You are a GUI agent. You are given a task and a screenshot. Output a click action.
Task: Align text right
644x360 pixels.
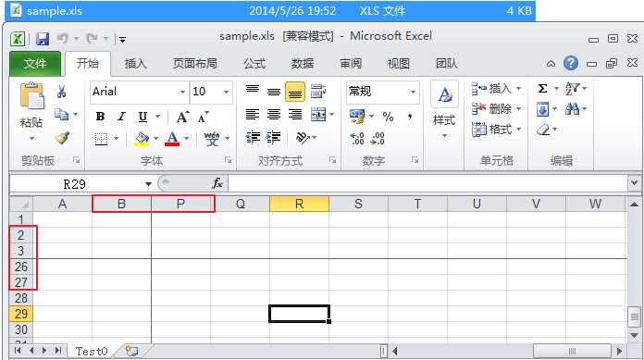[295, 114]
